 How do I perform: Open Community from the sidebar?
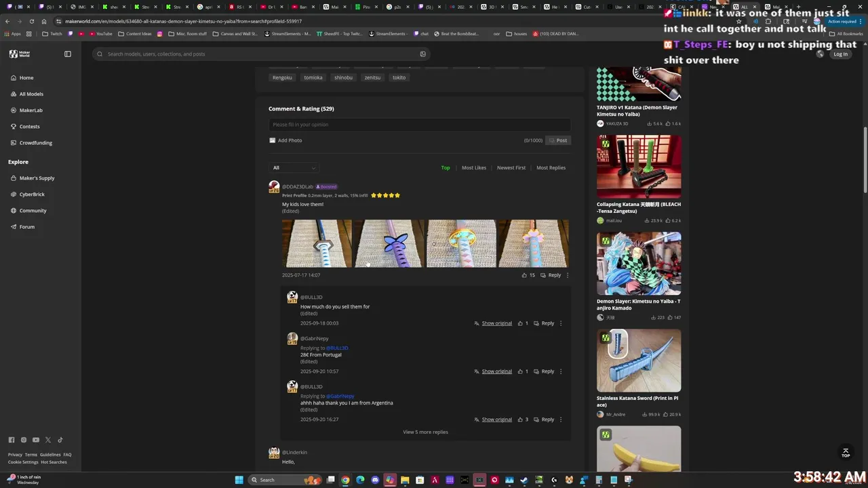pos(28,211)
